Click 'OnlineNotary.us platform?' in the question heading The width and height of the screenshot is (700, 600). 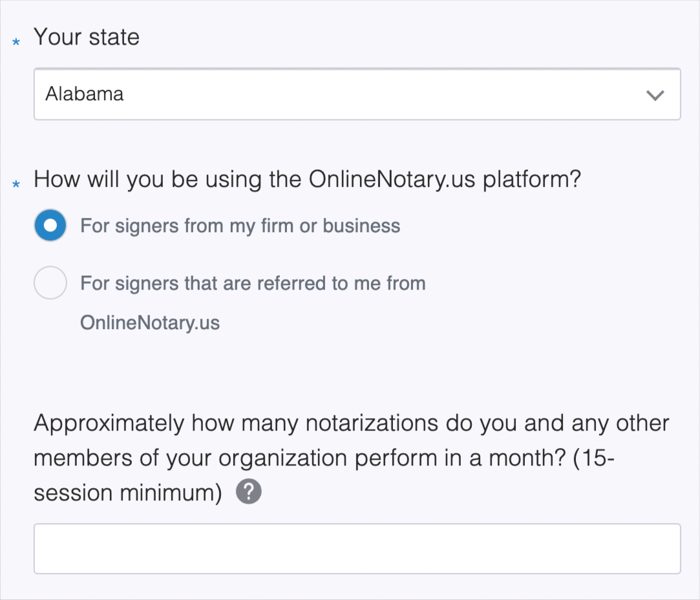tap(445, 179)
